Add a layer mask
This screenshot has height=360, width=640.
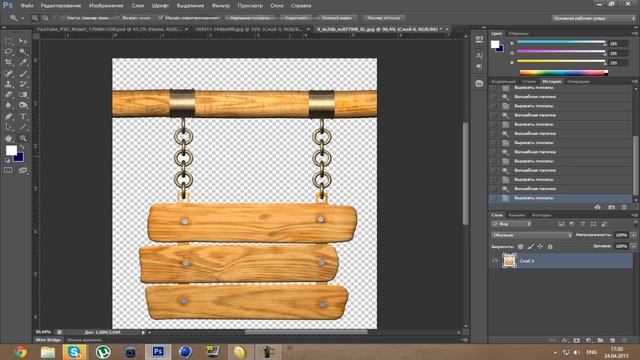pyautogui.click(x=576, y=340)
